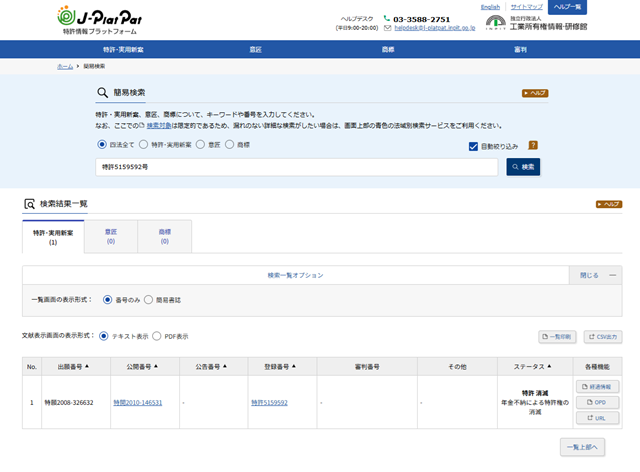Open the 特開2010-146531 publication link

138,402
